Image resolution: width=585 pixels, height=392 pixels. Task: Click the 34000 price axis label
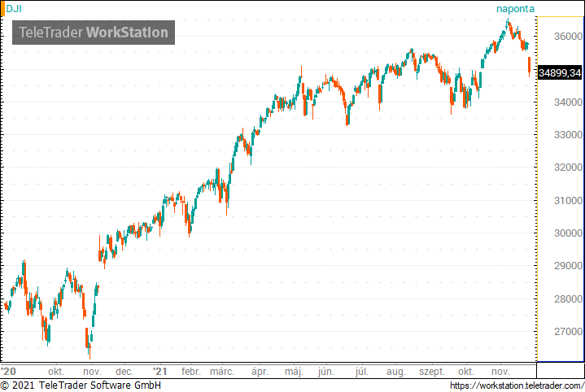pyautogui.click(x=568, y=102)
